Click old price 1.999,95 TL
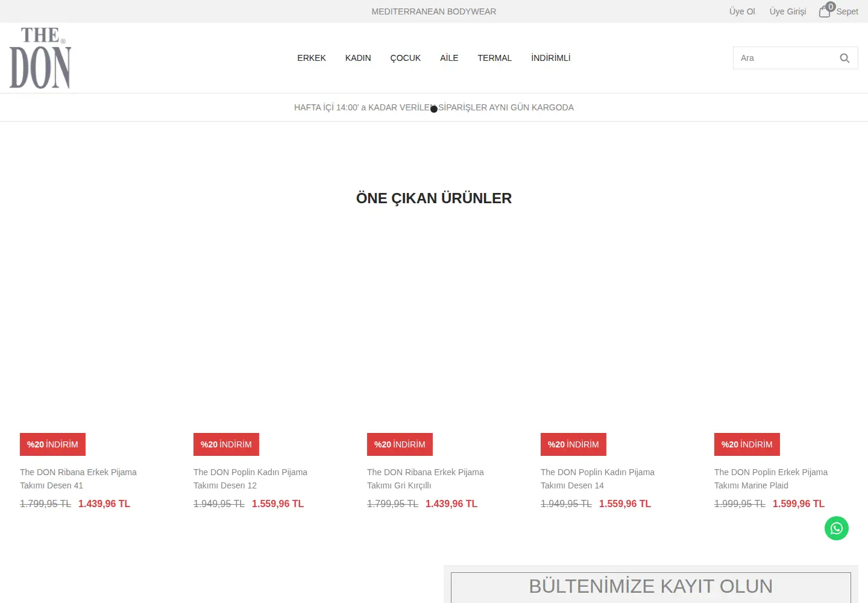The image size is (868, 603). coord(740,504)
